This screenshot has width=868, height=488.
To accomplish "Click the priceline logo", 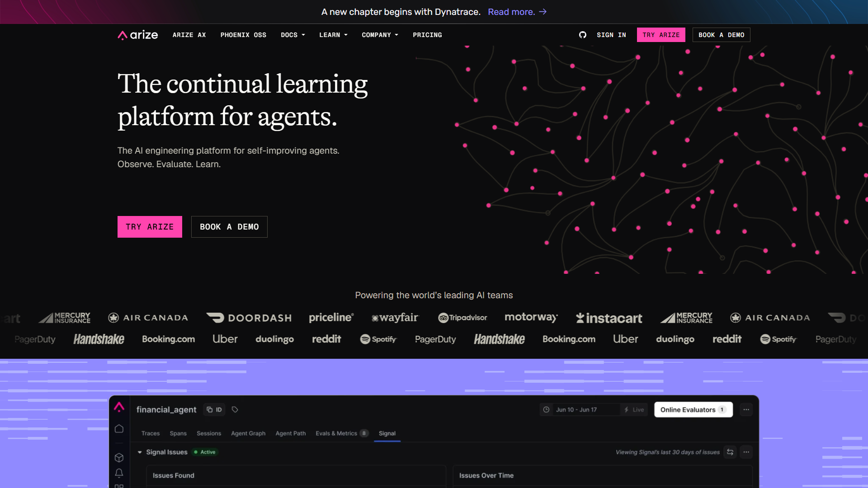I will tap(331, 318).
